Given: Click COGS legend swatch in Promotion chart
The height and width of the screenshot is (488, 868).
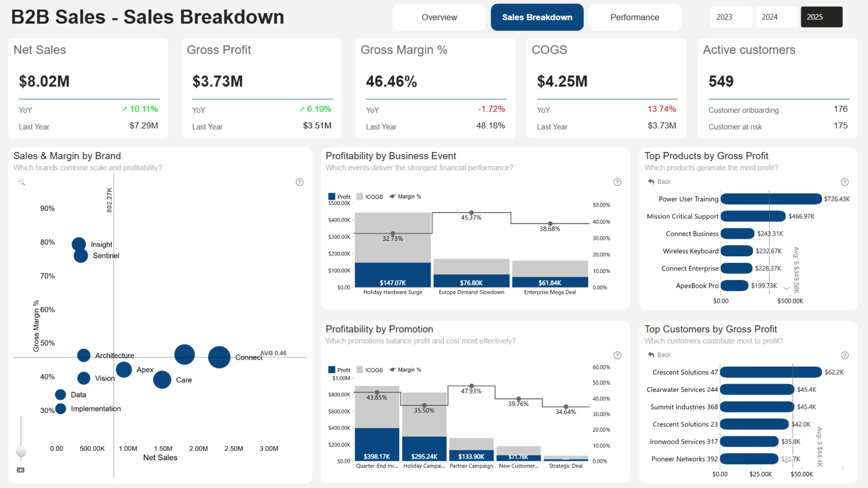Looking at the screenshot, I should [x=360, y=370].
